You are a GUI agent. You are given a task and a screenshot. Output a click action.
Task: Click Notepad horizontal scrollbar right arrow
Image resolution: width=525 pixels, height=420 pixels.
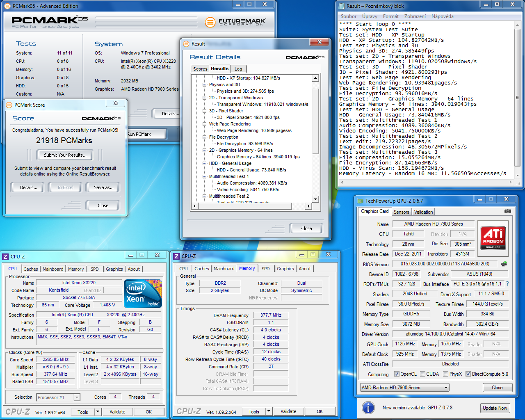[511, 182]
